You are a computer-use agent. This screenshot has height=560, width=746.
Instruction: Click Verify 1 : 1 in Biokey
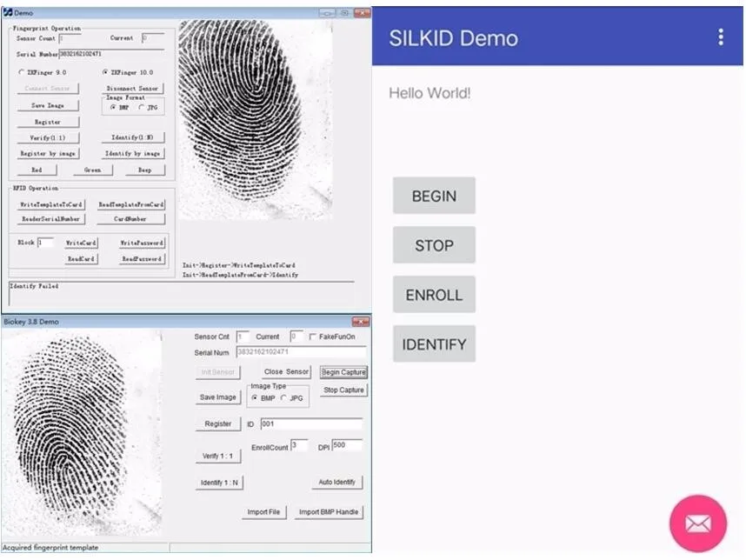218,456
